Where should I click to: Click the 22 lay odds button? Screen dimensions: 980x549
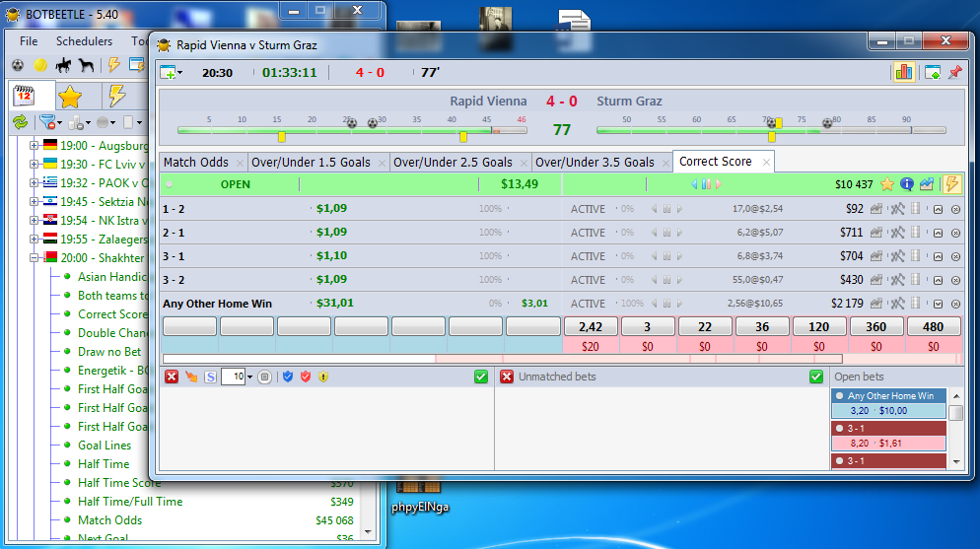click(x=705, y=326)
